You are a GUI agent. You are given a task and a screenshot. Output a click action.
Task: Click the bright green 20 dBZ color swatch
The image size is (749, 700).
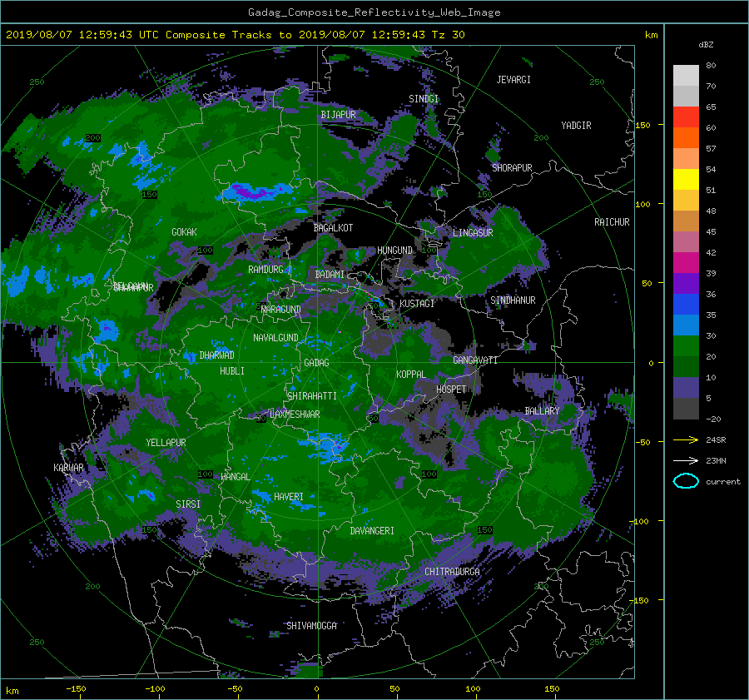click(686, 346)
